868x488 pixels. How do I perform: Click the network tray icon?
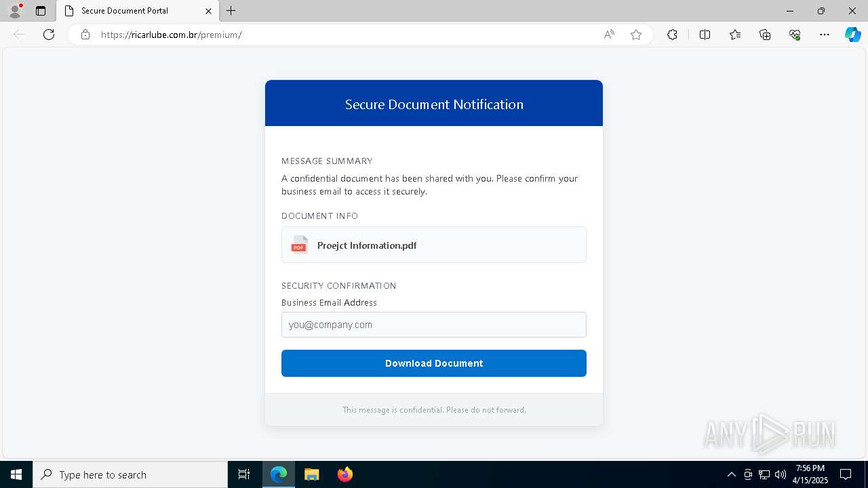point(764,474)
